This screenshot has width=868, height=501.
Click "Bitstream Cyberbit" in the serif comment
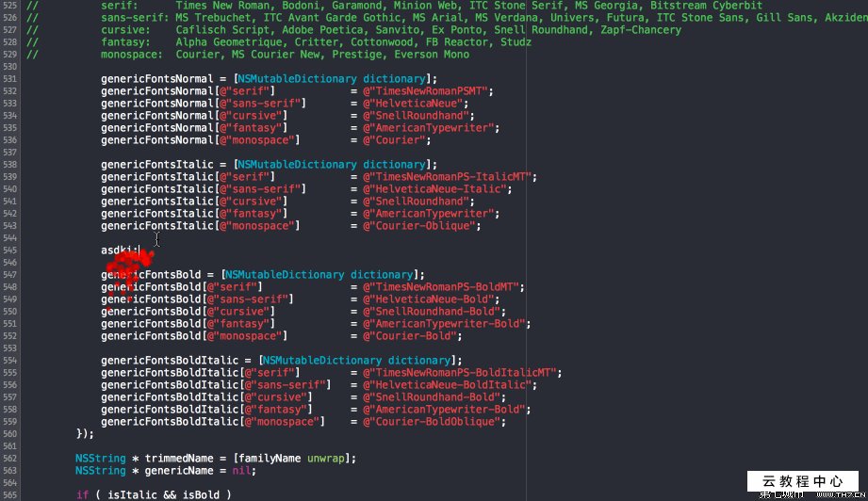[706, 6]
